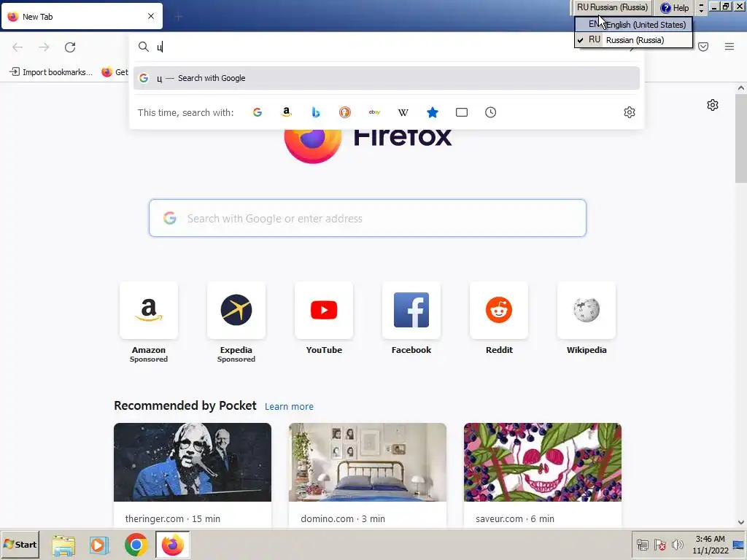The image size is (747, 560).
Task: Open search settings gear in dropdown
Action: point(630,112)
